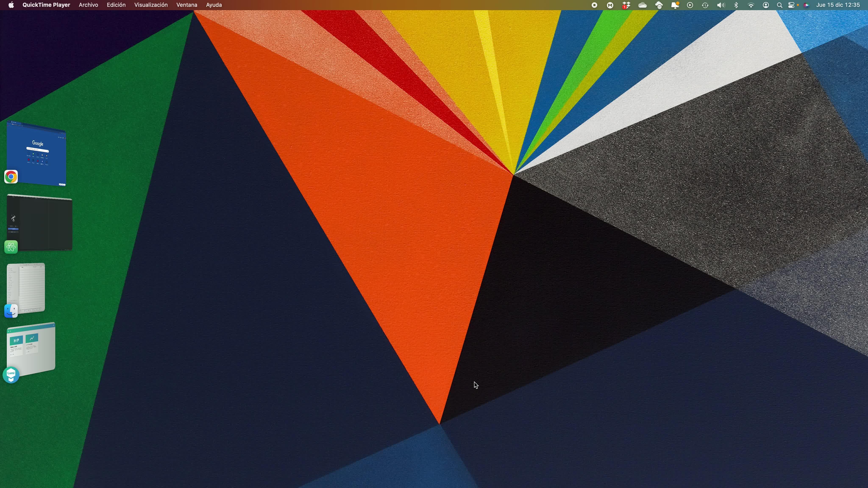This screenshot has width=868, height=488.
Task: Expand the Visualización menu
Action: pos(151,5)
